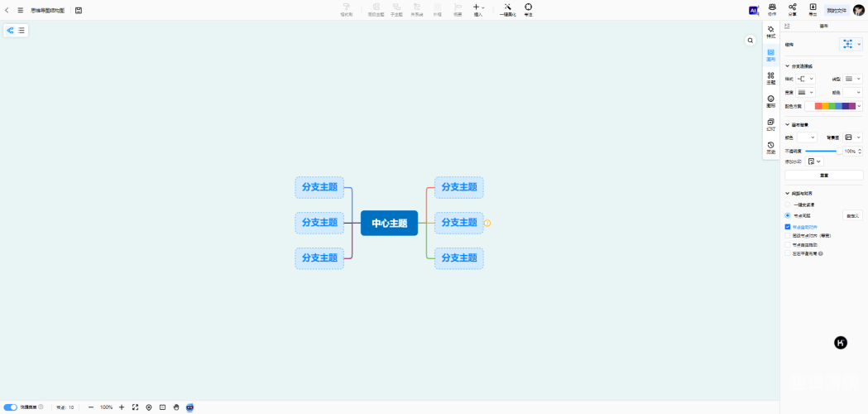Switch to outline list view icon

21,31
